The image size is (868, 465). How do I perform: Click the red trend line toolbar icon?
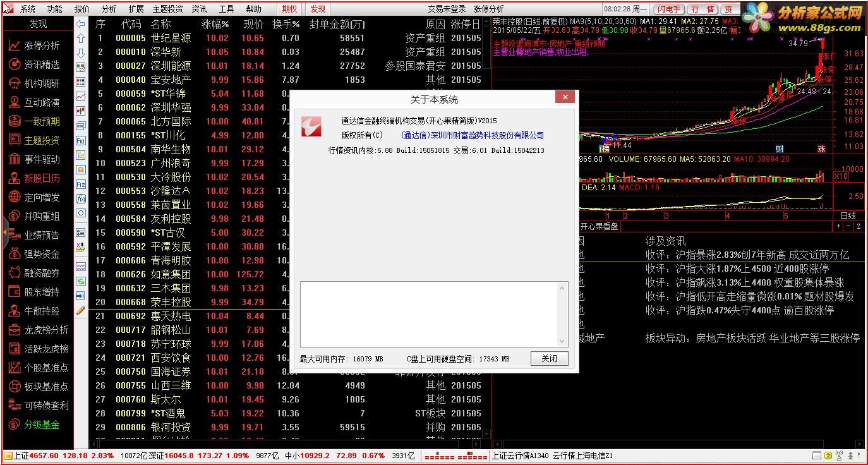point(80,96)
